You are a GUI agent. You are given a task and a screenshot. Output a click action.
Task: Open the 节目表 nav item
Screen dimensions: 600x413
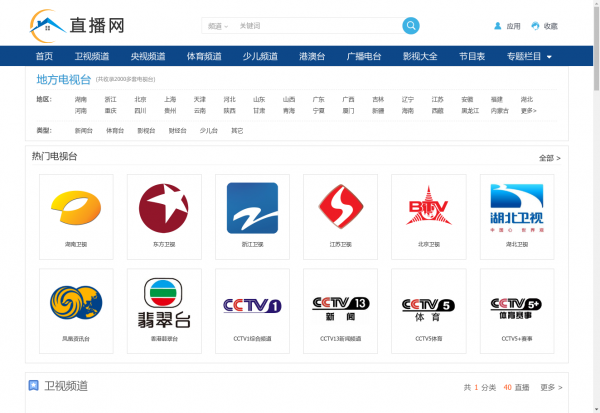(472, 56)
